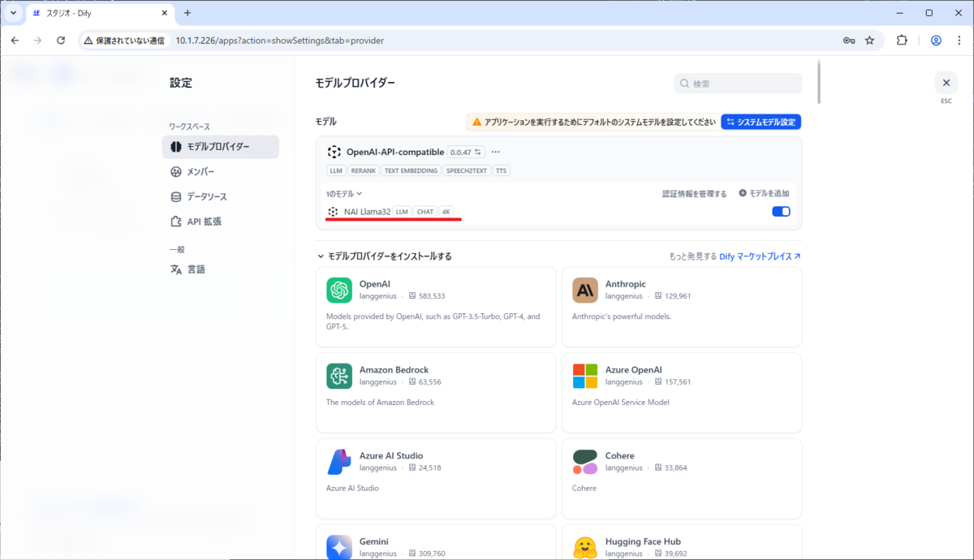The image size is (974, 560).
Task: Open the password key icon in address bar
Action: [849, 40]
